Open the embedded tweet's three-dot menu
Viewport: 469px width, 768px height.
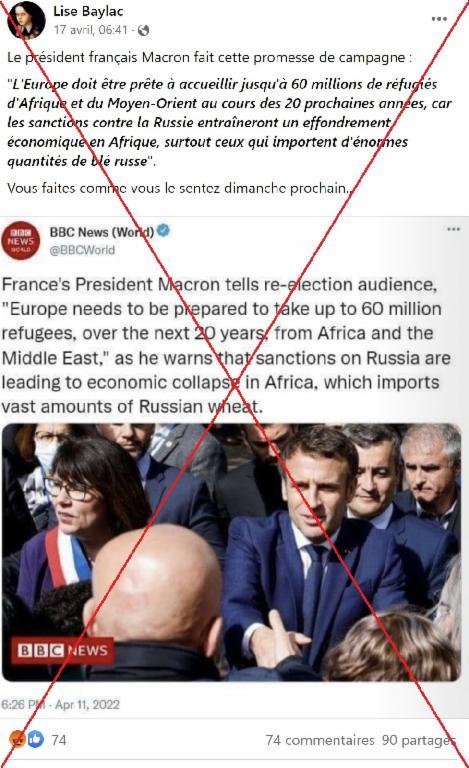click(x=453, y=229)
